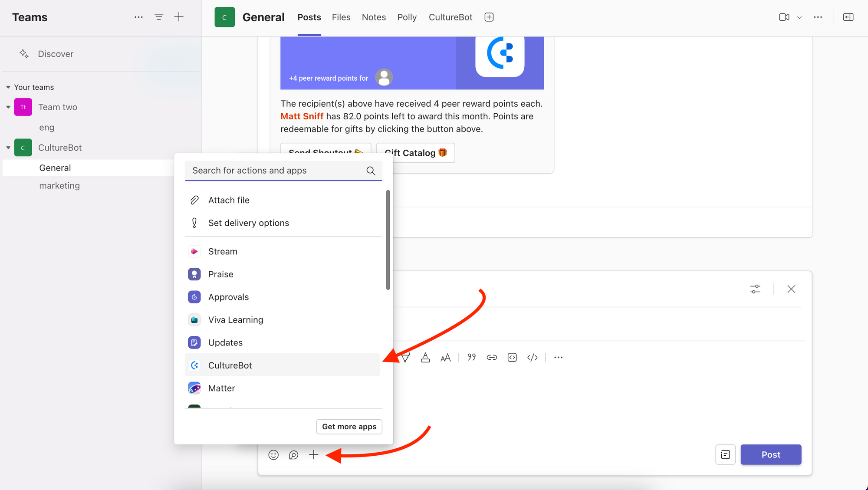868x490 pixels.
Task: Open the Loop components icon
Action: 294,454
